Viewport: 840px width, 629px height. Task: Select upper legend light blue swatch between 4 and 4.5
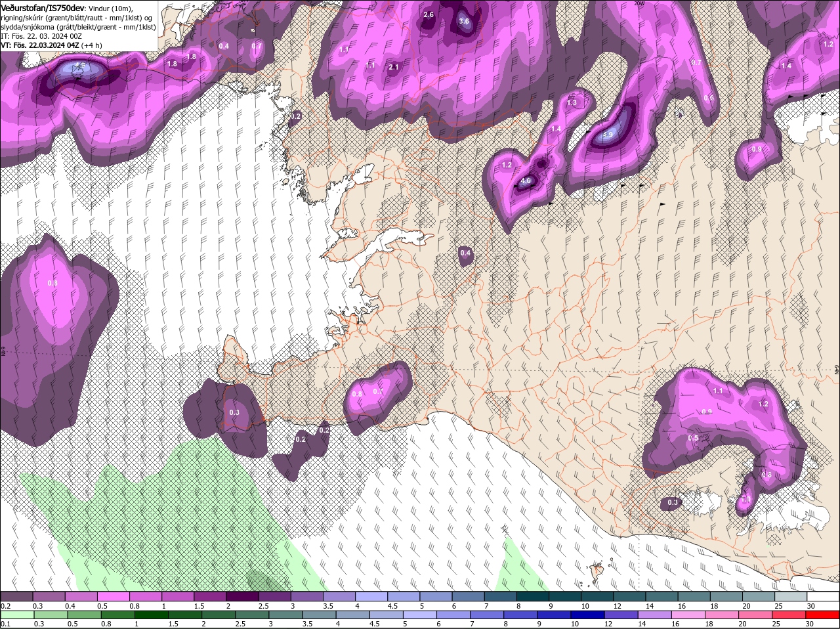[x=371, y=596]
